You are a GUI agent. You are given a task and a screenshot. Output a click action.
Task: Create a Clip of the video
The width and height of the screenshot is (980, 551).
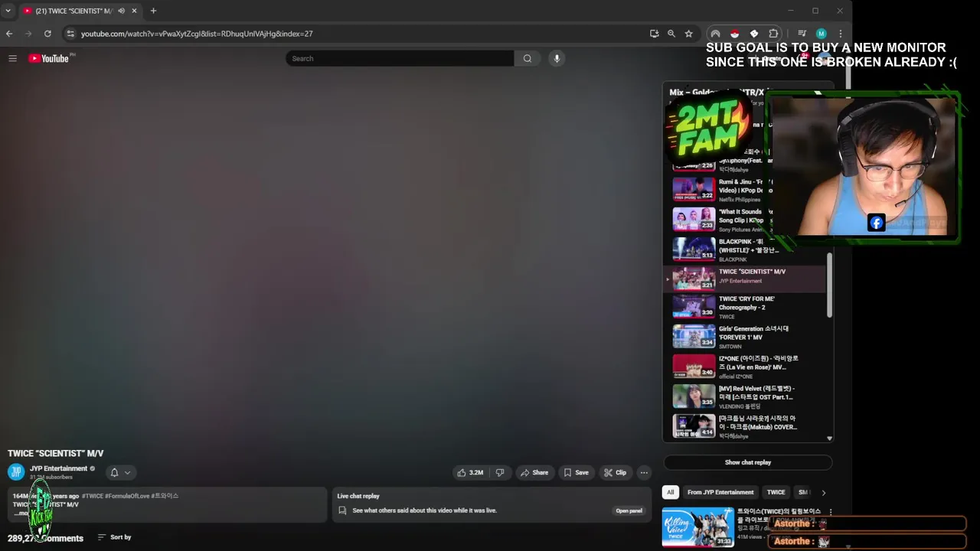616,473
